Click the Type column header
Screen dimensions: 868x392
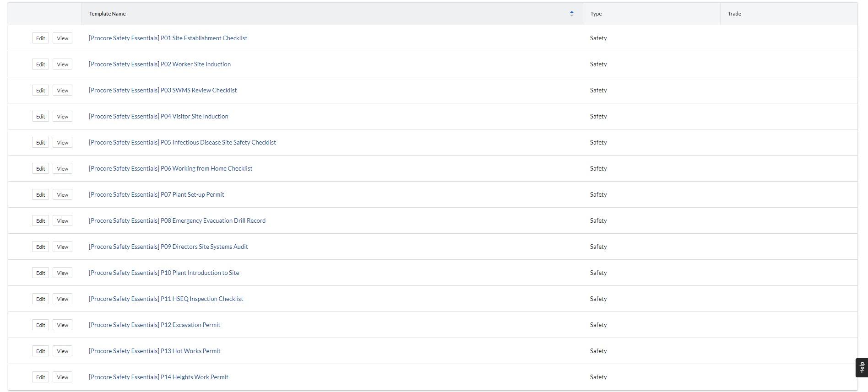[596, 14]
